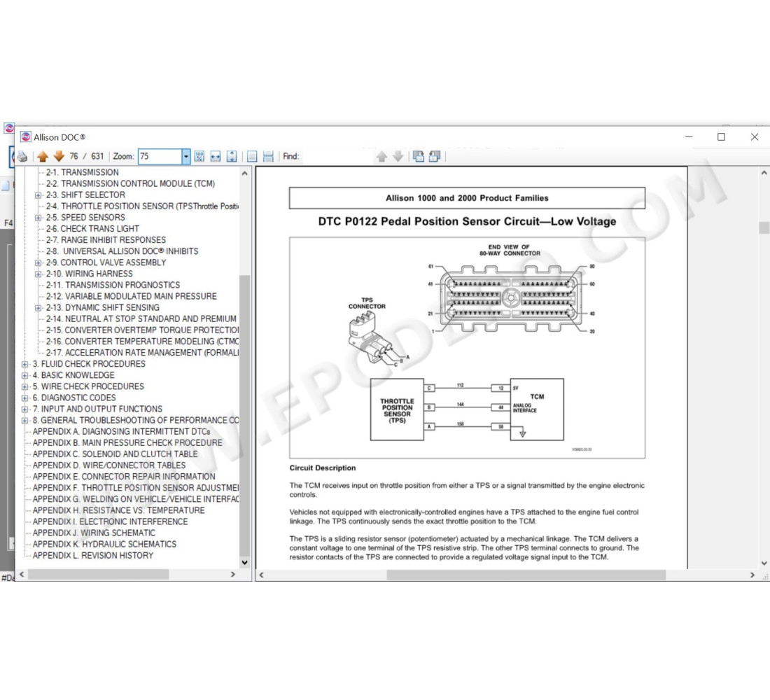The image size is (770, 700).
Task: Expand the 6. DIAGNOSTIC CODES node
Action: coord(25,398)
